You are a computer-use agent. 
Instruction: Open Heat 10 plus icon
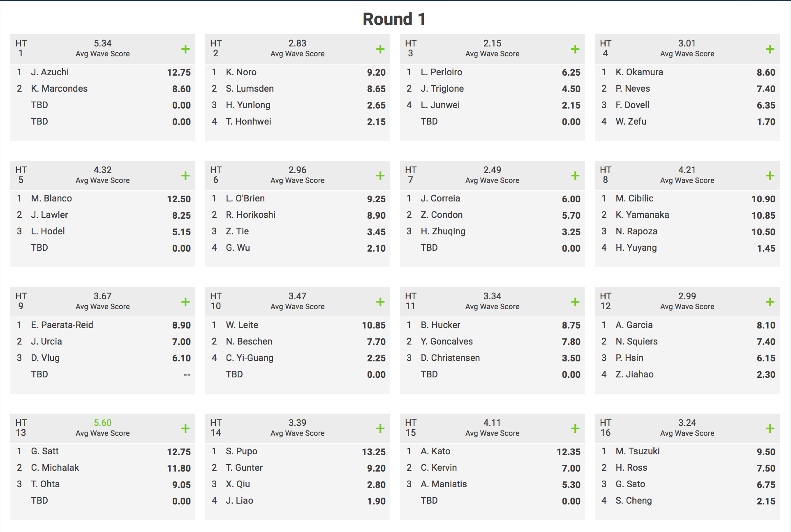click(380, 302)
